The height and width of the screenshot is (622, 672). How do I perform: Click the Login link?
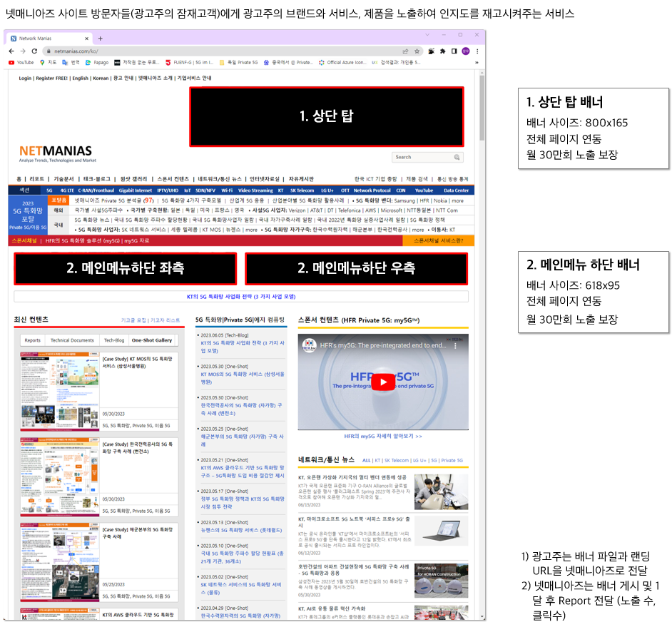(x=25, y=78)
